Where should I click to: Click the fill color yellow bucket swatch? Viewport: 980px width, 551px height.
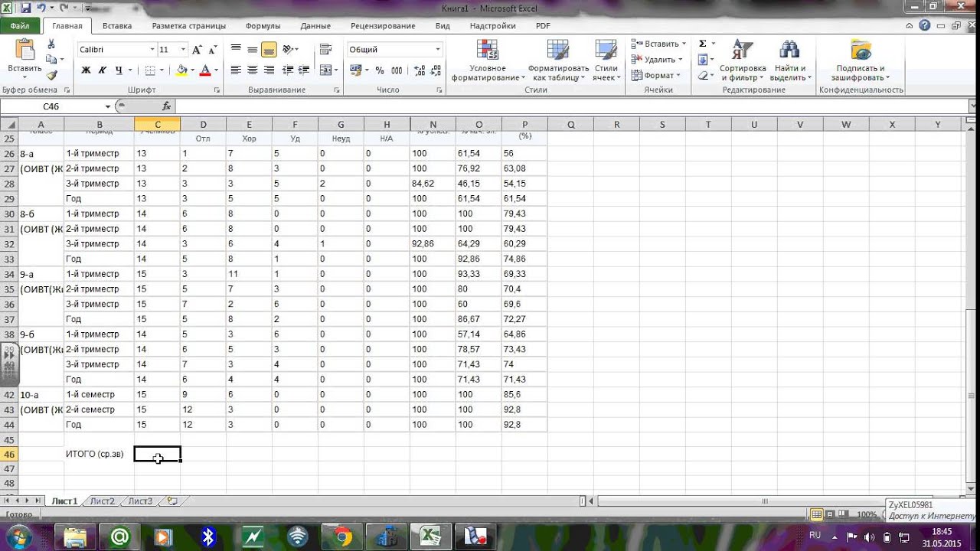(x=181, y=70)
